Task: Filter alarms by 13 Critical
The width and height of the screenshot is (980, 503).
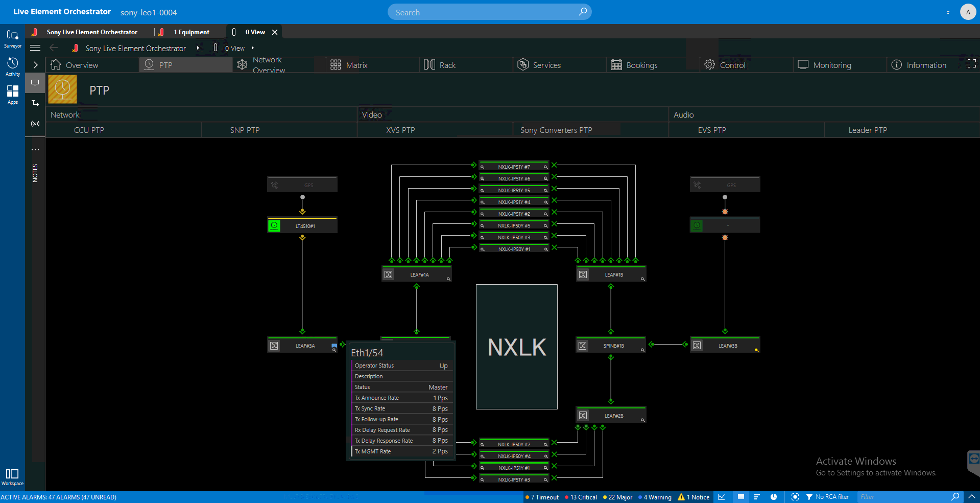Action: coord(581,497)
